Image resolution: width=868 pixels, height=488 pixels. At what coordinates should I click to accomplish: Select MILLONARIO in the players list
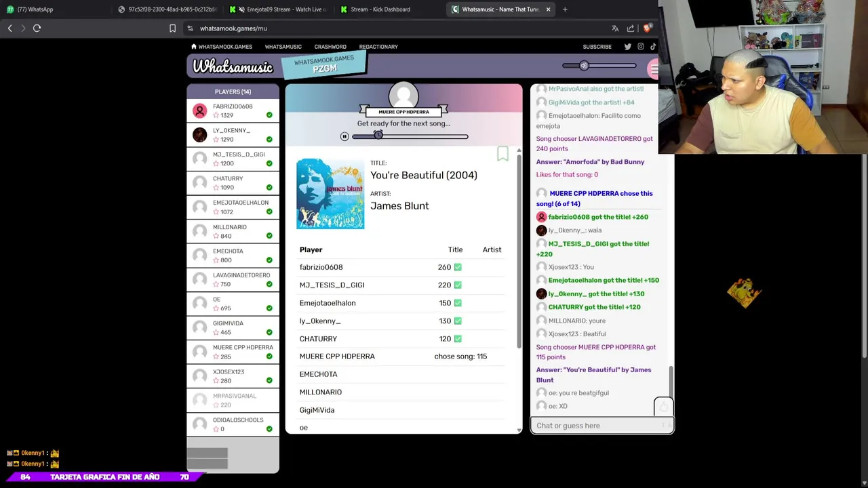233,231
